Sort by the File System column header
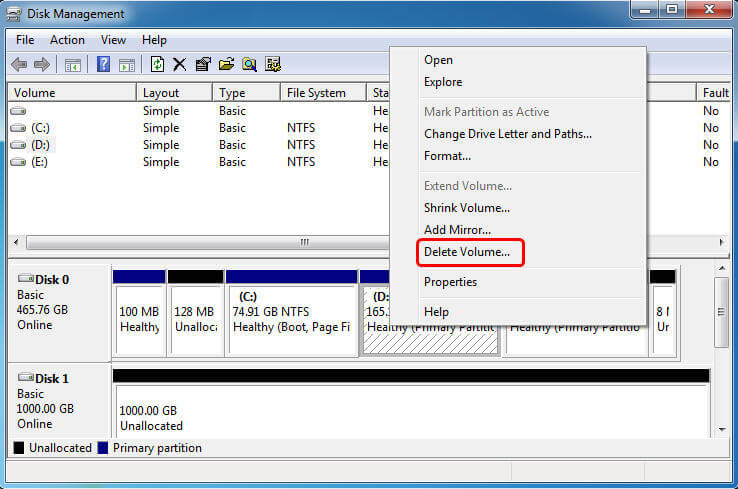 coord(316,93)
